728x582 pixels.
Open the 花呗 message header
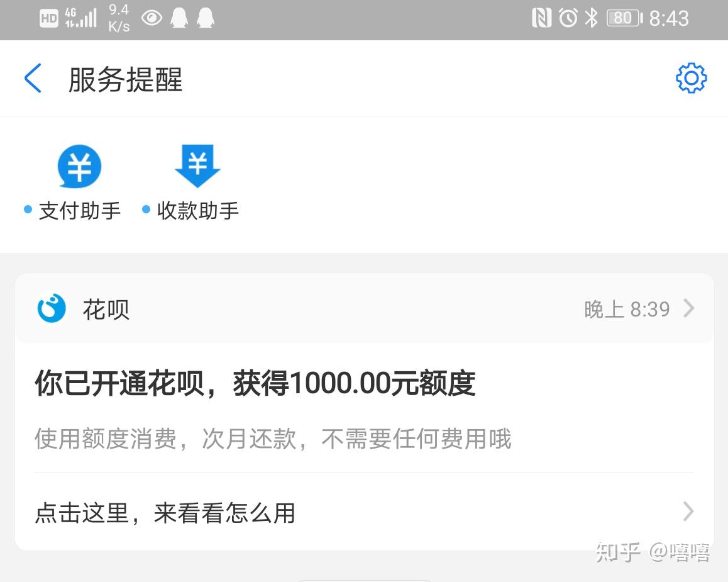coord(364,308)
